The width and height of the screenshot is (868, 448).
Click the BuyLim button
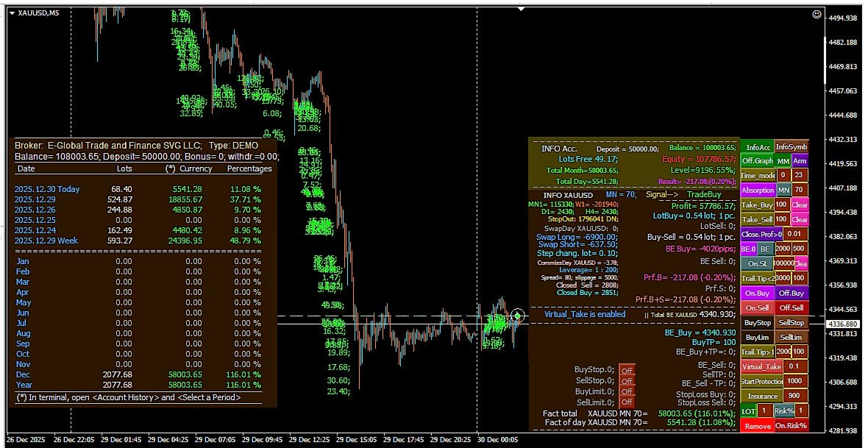[x=757, y=337]
